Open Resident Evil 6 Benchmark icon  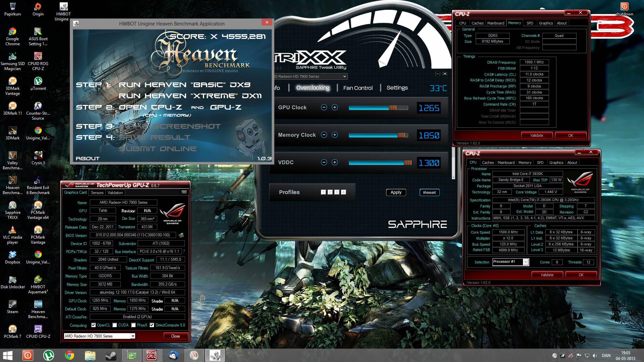[x=38, y=185]
